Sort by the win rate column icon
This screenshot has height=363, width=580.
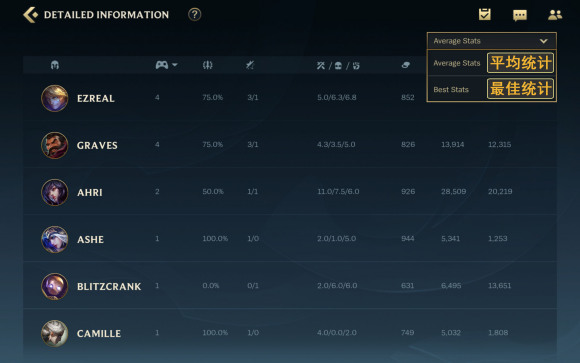point(208,65)
